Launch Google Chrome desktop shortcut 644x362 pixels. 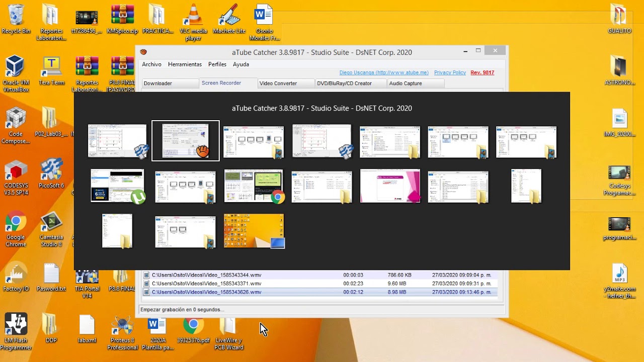[16, 229]
